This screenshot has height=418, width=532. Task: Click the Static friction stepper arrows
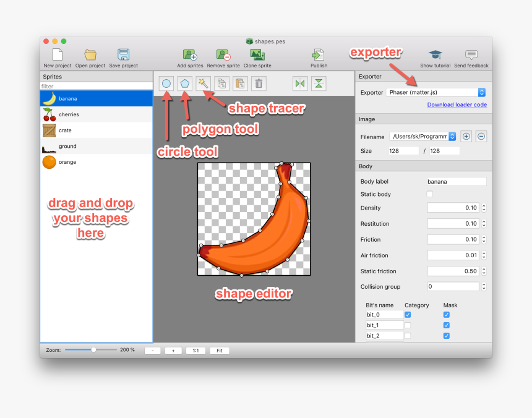point(484,271)
